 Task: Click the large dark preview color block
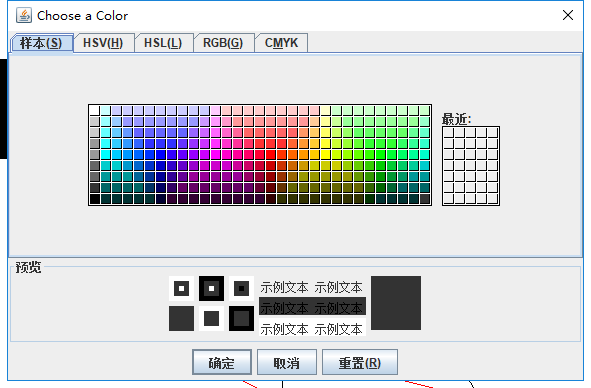click(396, 303)
